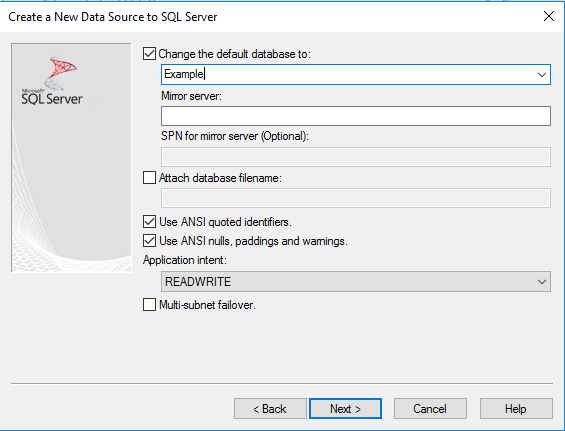This screenshot has height=431, width=565.
Task: Enable Attach database filename checkbox
Action: [149, 178]
